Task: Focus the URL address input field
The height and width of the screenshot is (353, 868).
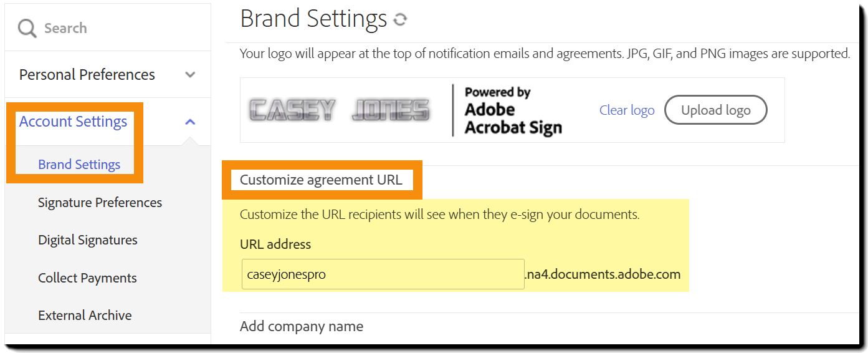Action: pyautogui.click(x=383, y=274)
